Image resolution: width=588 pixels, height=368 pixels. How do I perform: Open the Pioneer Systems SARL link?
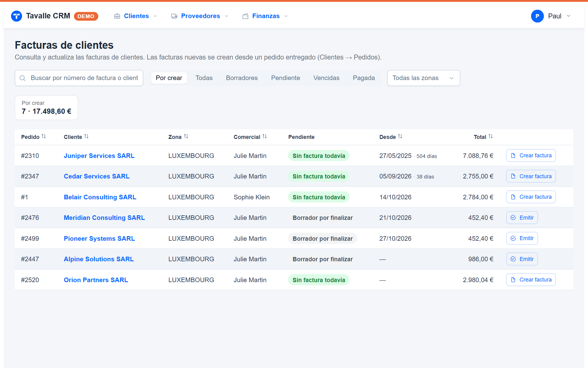(x=99, y=239)
